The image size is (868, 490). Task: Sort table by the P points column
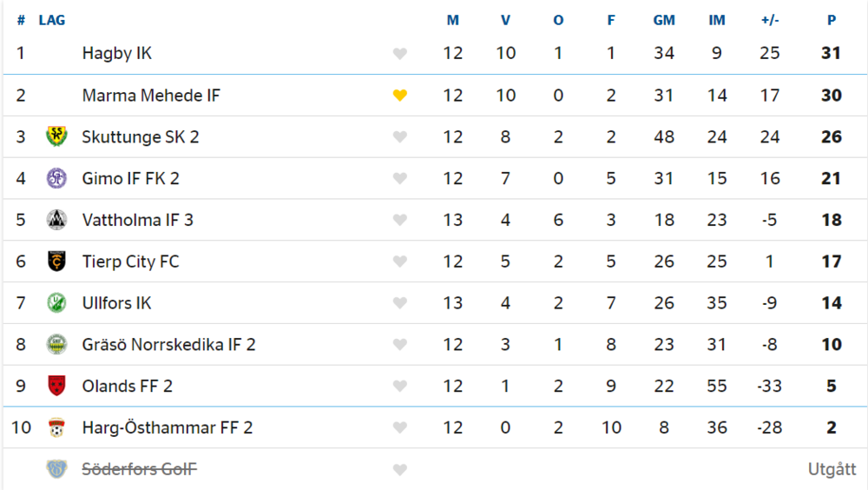832,21
